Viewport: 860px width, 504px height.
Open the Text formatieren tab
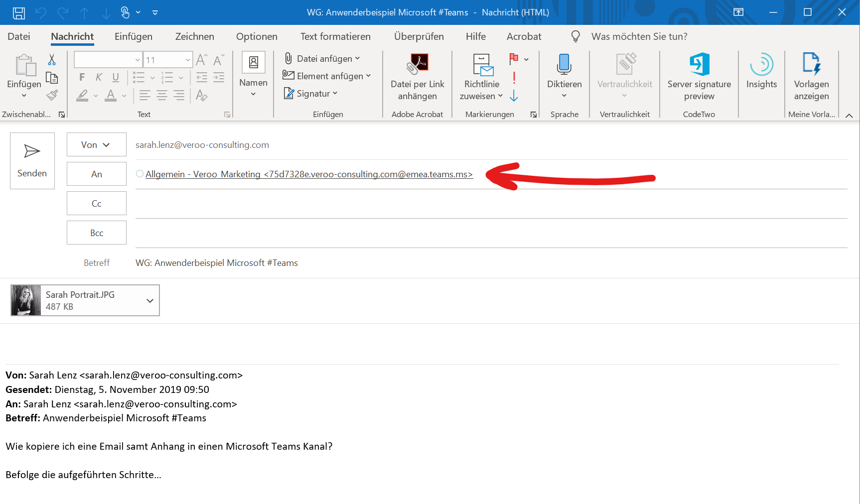pos(335,36)
